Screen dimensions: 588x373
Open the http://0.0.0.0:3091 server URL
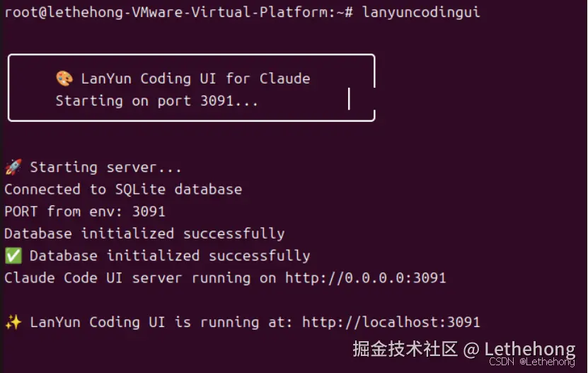365,278
